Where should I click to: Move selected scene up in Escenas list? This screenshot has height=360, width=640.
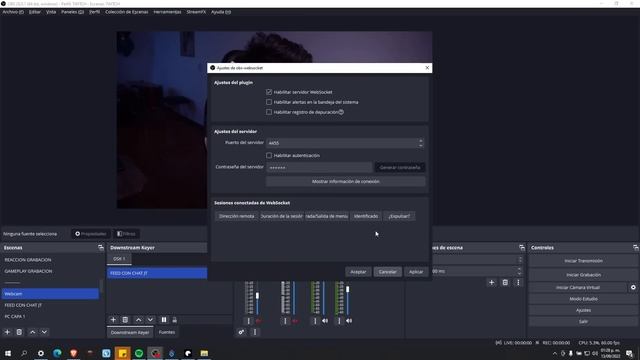tap(32, 332)
